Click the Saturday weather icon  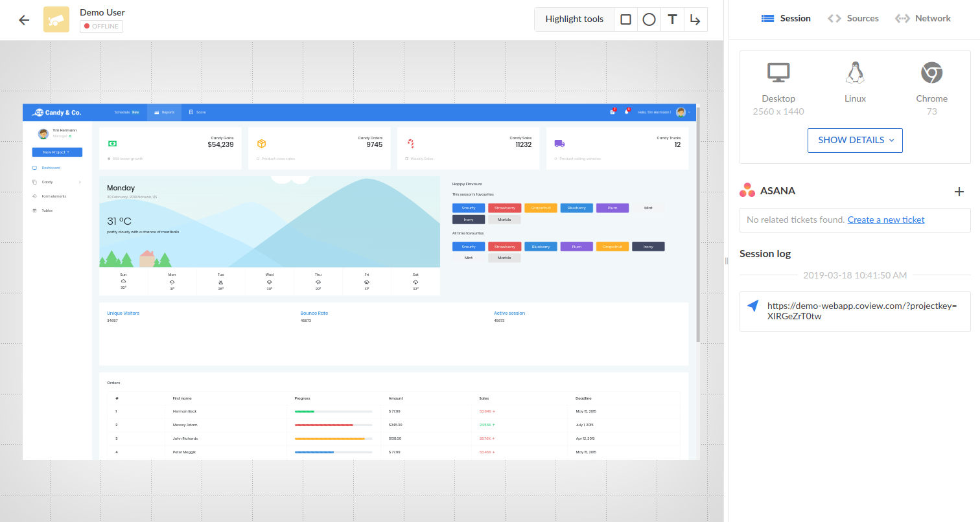tap(415, 282)
